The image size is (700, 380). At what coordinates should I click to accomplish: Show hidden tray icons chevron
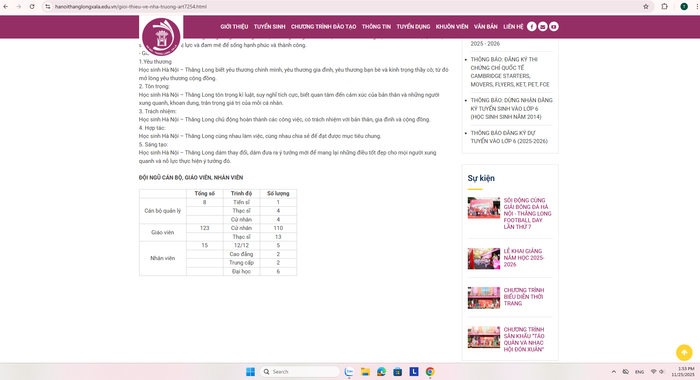click(x=613, y=372)
